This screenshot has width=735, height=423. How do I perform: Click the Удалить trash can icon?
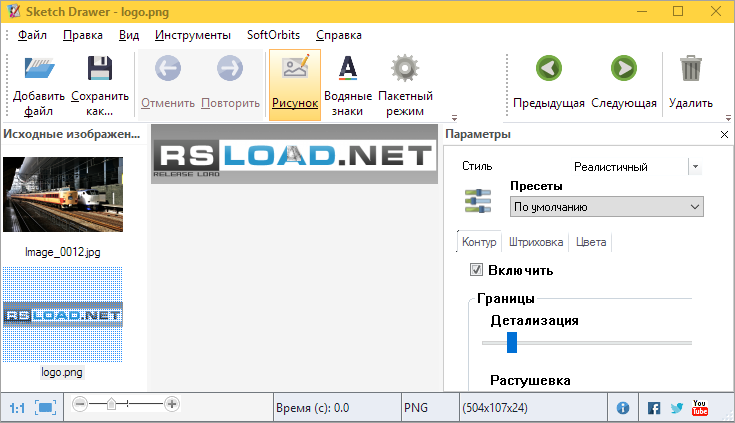pyautogui.click(x=691, y=68)
